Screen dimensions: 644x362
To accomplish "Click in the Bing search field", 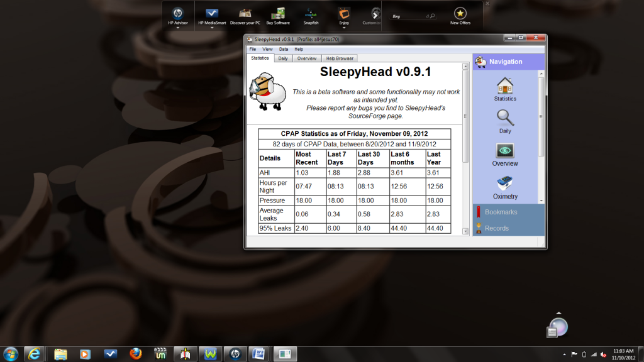I will point(409,16).
